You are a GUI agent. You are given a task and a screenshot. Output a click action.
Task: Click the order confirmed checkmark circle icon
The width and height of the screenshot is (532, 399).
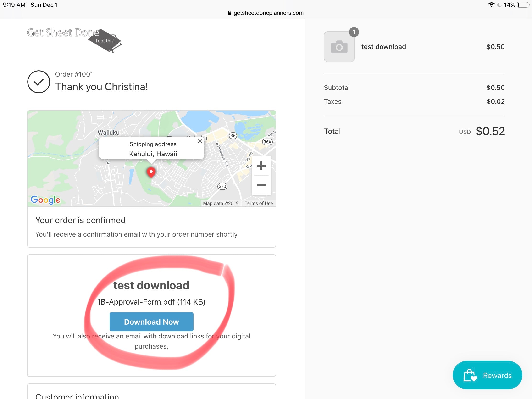tap(39, 82)
